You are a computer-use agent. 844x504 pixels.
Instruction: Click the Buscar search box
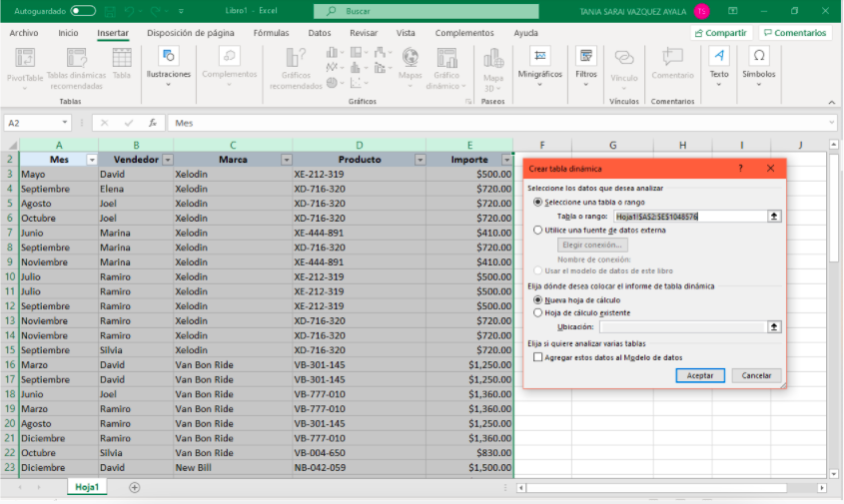426,11
